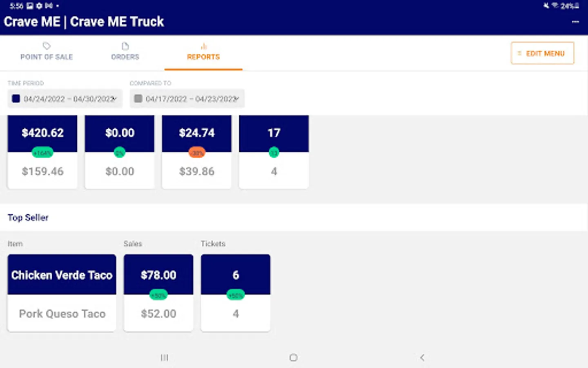
Task: Tap the Point of Sale tag icon
Action: coord(47,46)
